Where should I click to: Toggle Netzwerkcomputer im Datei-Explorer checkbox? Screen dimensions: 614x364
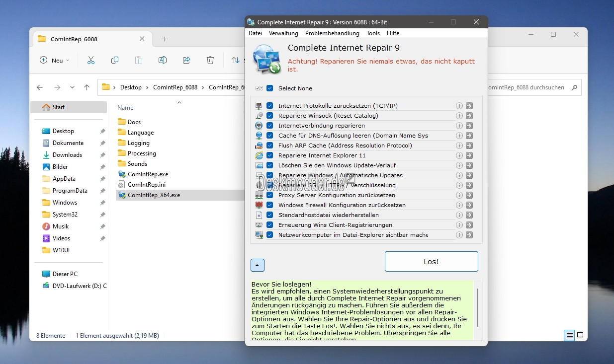pos(270,235)
